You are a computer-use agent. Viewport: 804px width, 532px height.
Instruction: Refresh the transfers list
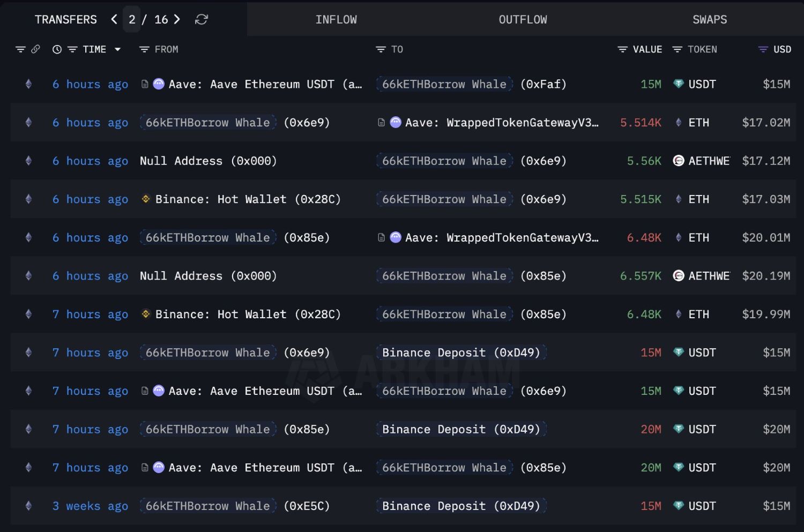point(201,19)
